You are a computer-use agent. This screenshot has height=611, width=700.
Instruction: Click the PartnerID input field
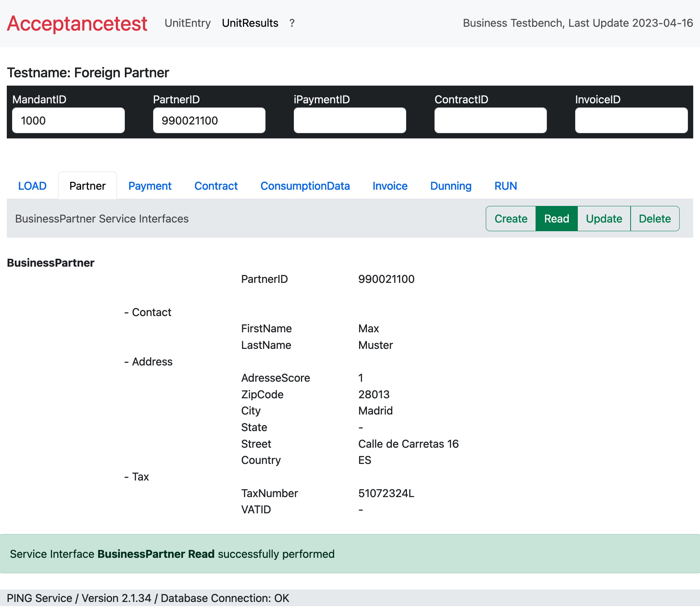(x=209, y=120)
